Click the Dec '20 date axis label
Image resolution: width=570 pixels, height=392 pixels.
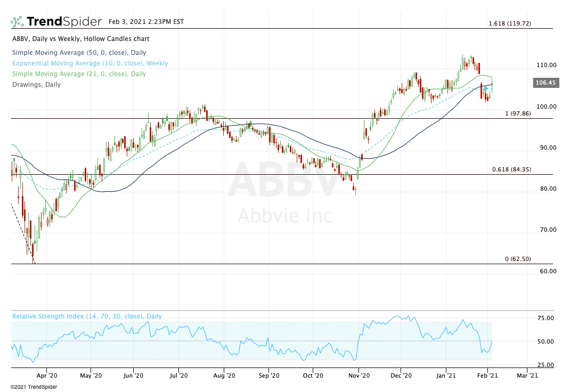pos(401,375)
